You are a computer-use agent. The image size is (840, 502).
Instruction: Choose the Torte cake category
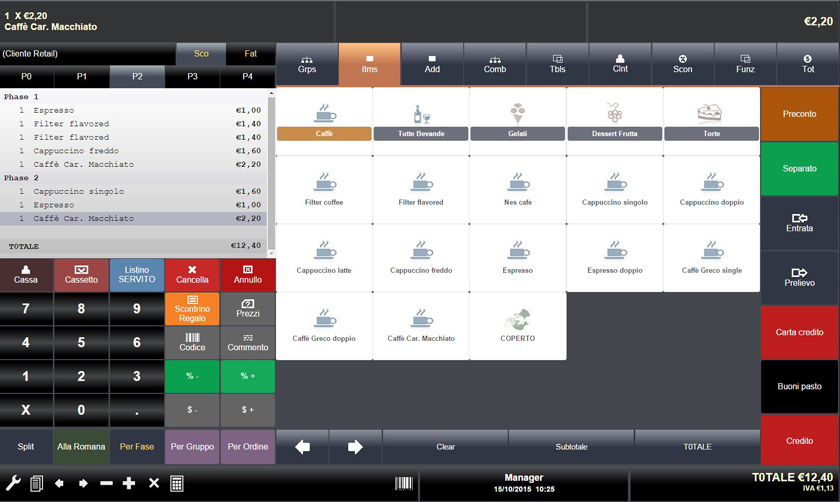click(711, 121)
